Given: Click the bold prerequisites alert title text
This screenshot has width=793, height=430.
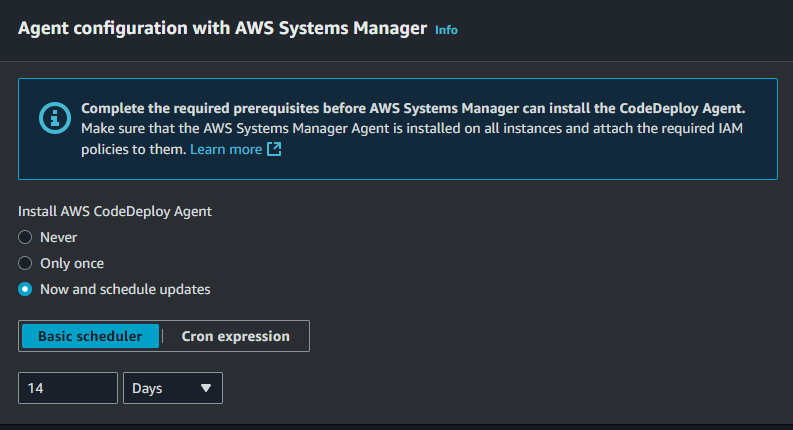Looking at the screenshot, I should 413,108.
